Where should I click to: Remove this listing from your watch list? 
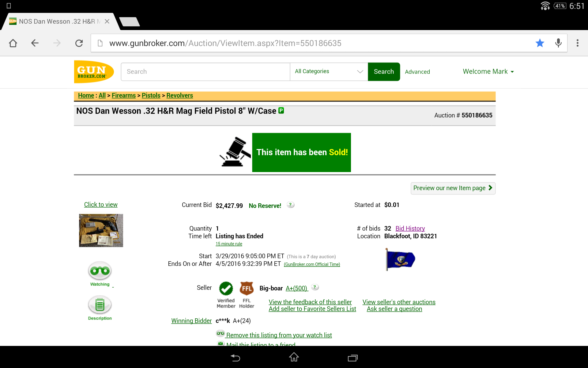(x=279, y=335)
